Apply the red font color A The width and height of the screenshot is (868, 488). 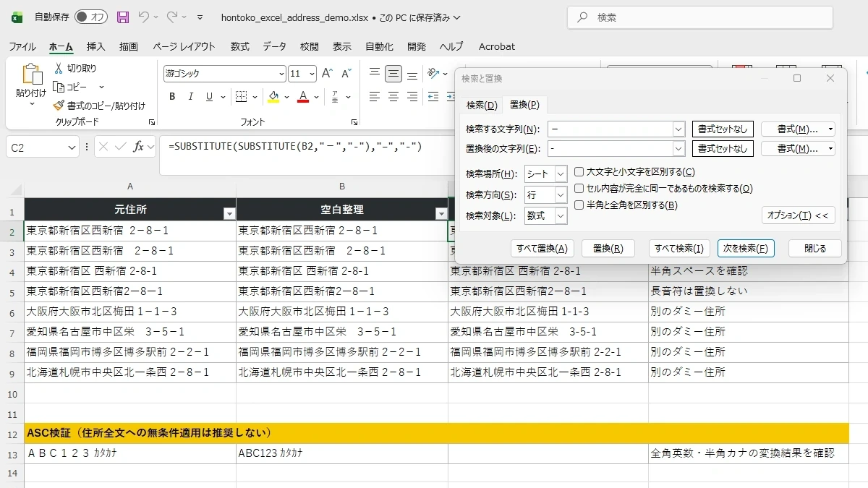coord(304,97)
